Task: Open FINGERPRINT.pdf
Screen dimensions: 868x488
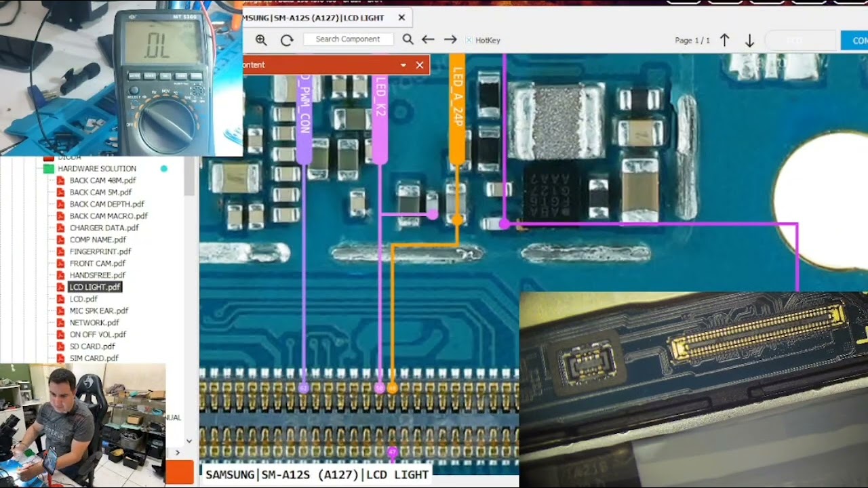Action: [x=100, y=251]
